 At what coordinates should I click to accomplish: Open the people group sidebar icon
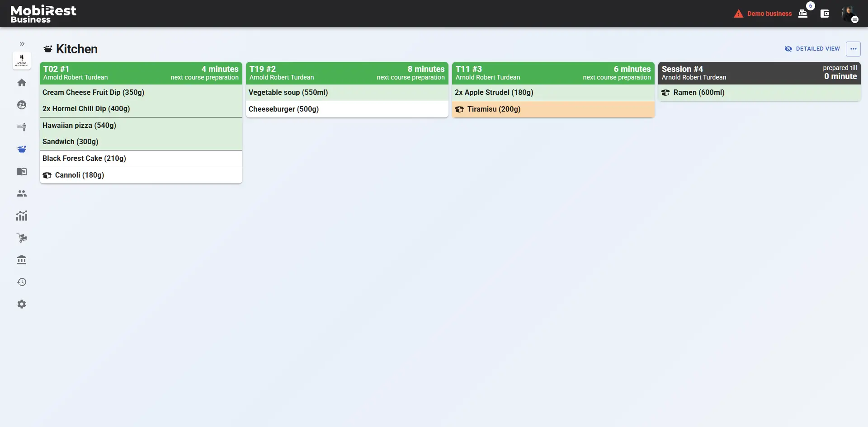pyautogui.click(x=22, y=193)
